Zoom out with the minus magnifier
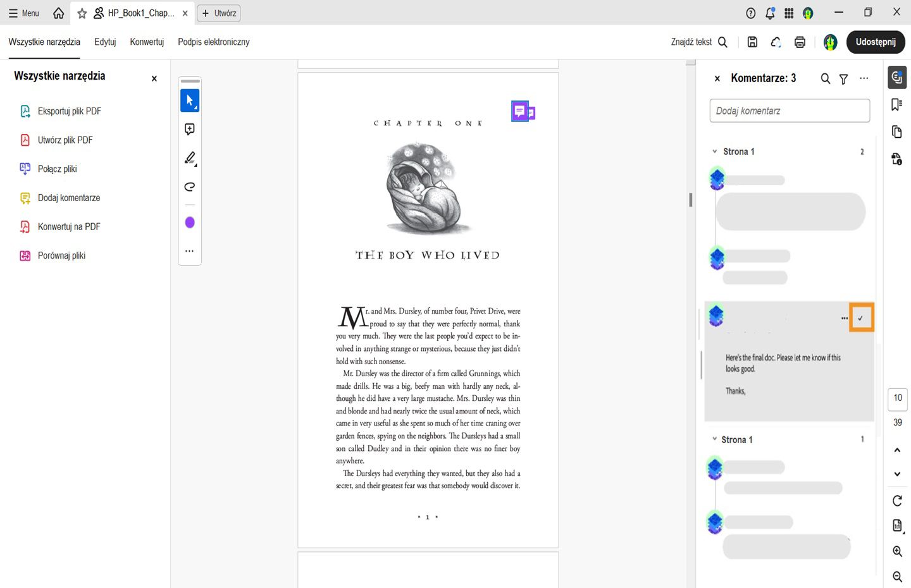Image resolution: width=911 pixels, height=588 pixels. coord(897,577)
